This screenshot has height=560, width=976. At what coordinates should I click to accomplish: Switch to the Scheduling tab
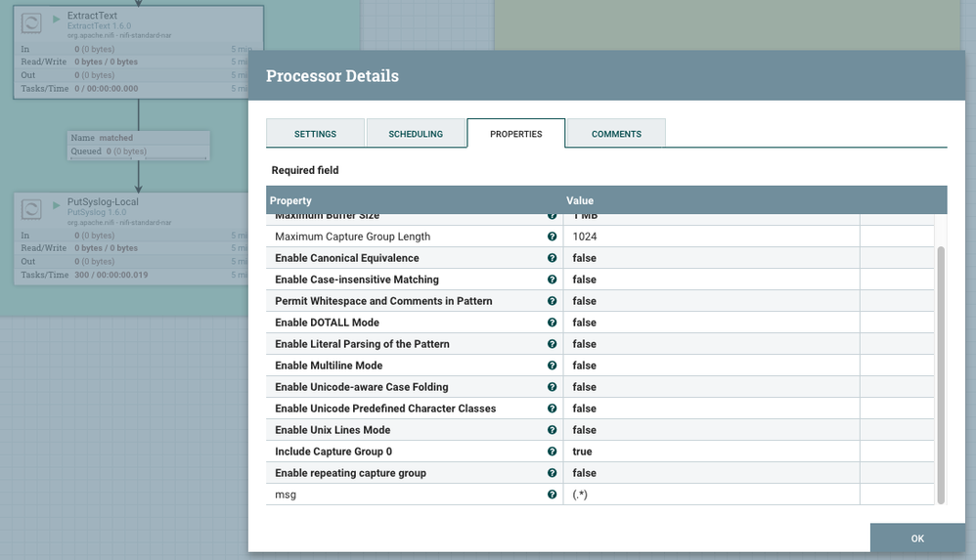pyautogui.click(x=416, y=134)
